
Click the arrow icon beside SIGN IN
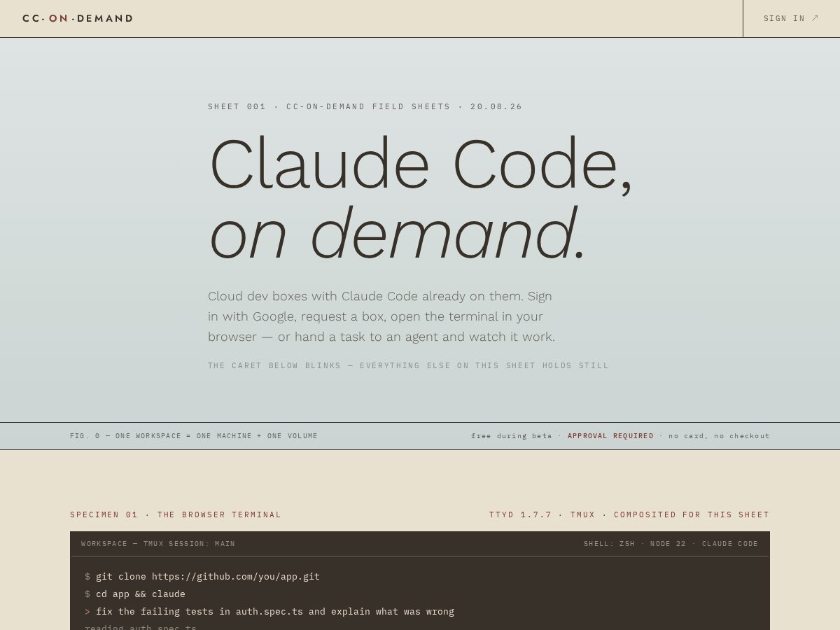click(815, 18)
